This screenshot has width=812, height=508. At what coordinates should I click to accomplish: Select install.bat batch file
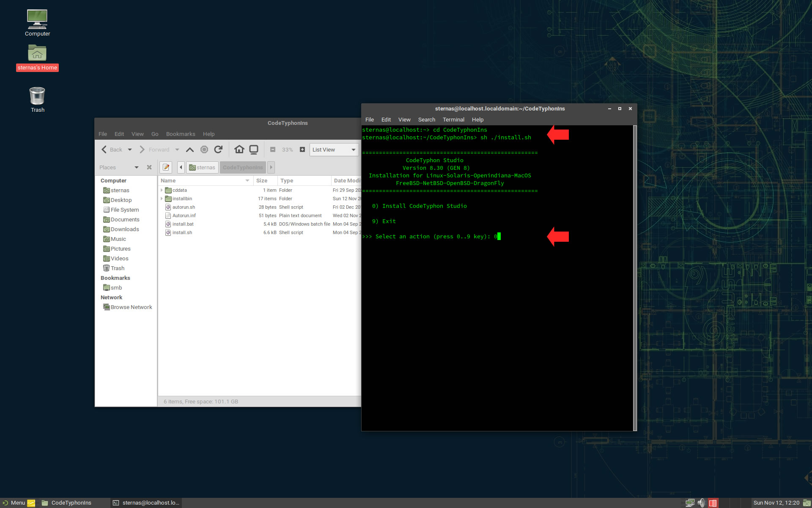point(183,224)
